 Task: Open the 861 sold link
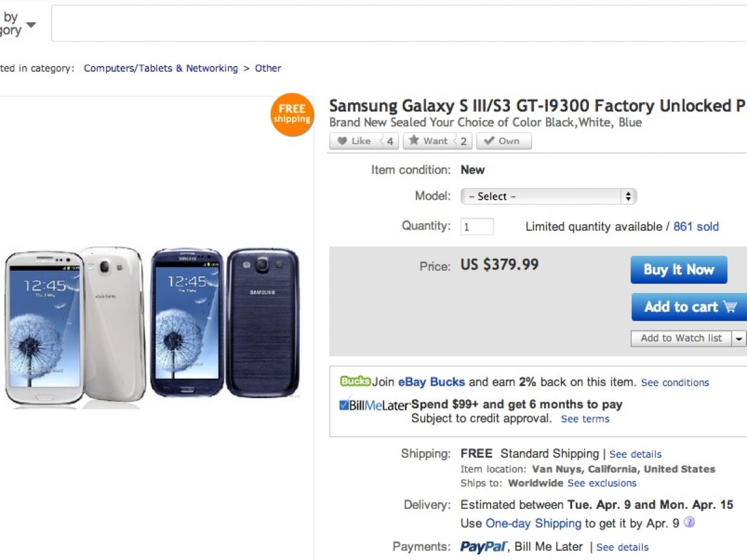(695, 226)
